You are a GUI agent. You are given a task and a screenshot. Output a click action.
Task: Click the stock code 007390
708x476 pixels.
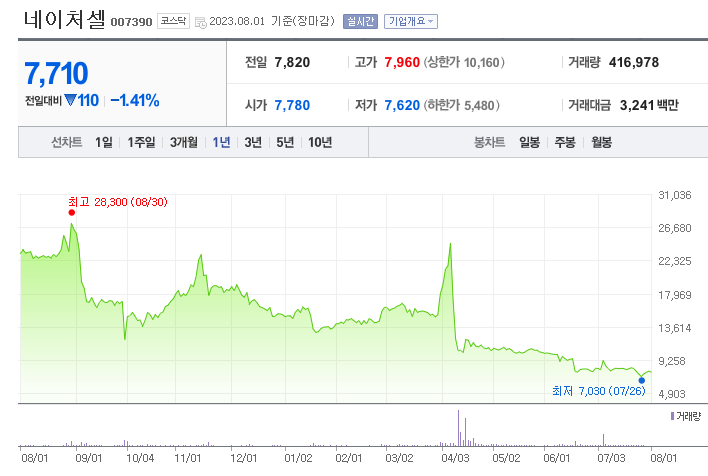131,22
